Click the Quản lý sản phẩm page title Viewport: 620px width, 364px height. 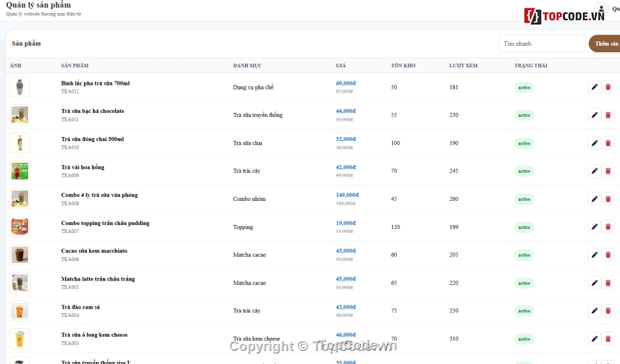pyautogui.click(x=39, y=5)
